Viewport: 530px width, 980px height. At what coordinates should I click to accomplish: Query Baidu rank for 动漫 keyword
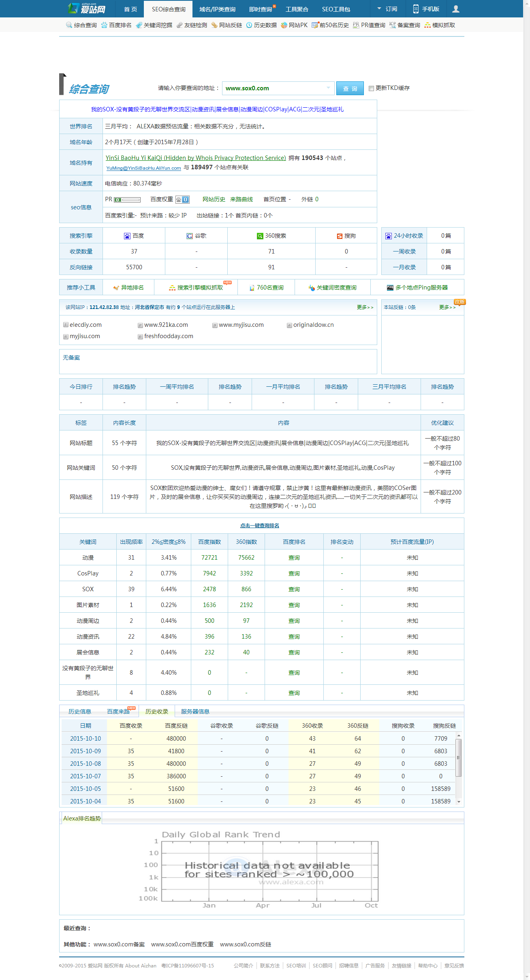click(x=294, y=558)
